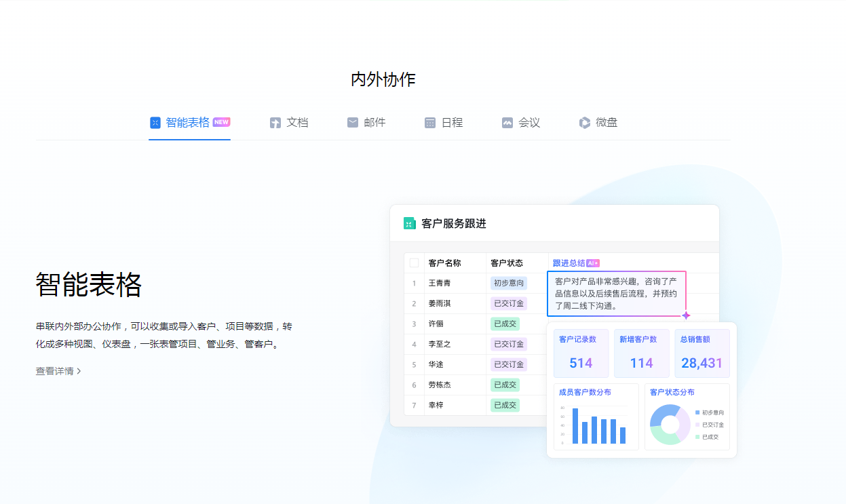Image resolution: width=846 pixels, height=504 pixels.
Task: Toggle the 已交订金 legend entry
Action: point(708,424)
